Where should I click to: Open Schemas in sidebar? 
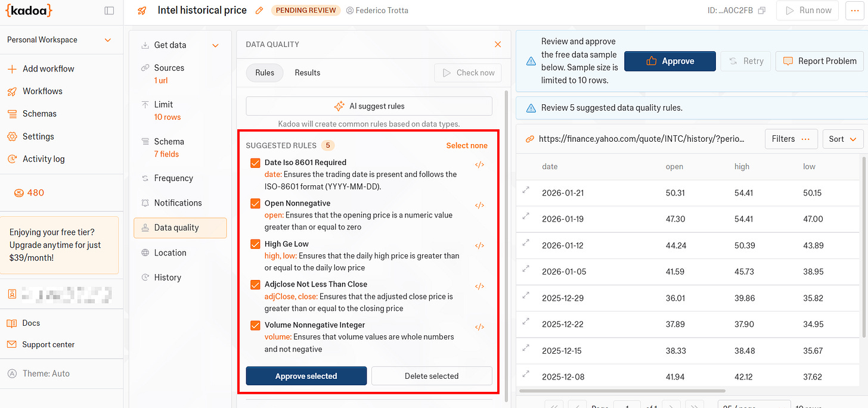(x=32, y=114)
